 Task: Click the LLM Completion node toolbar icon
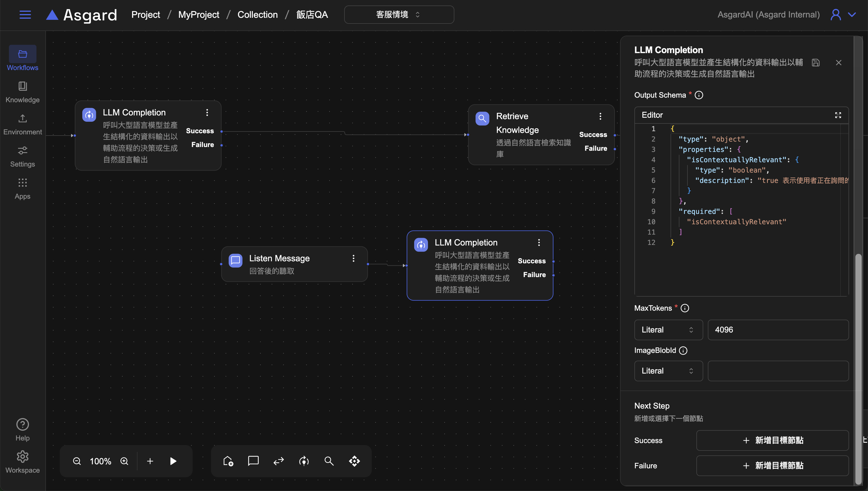[304, 461]
